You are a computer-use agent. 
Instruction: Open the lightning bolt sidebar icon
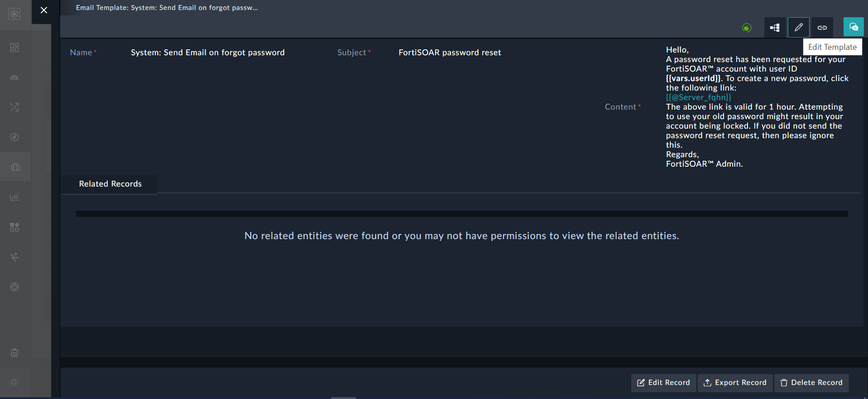click(14, 137)
